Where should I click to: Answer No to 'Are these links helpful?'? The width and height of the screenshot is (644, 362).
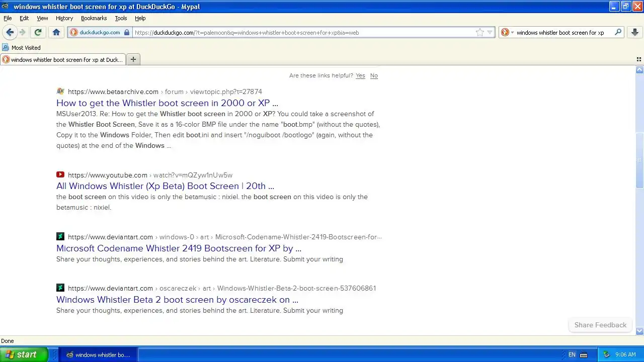(x=374, y=76)
